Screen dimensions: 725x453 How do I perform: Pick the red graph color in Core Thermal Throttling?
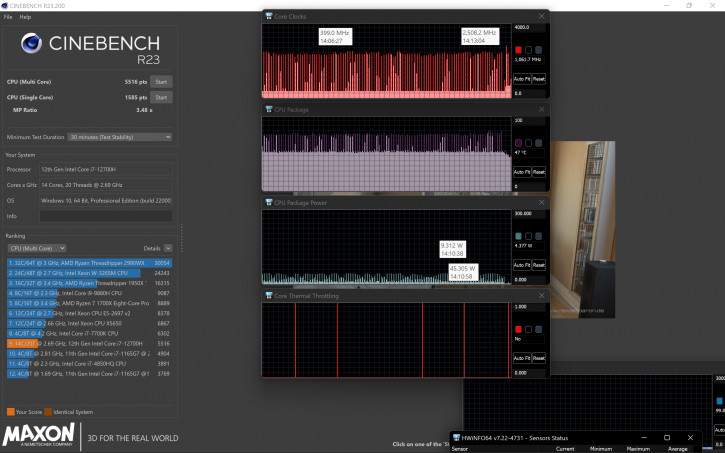(x=518, y=329)
